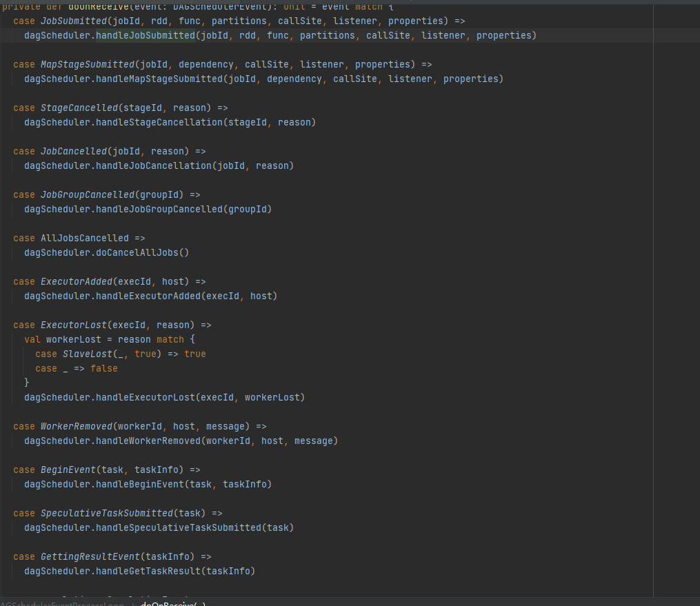Click dependency argument in the handleMapStageSubmitted call
The height and width of the screenshot is (606, 700).
click(294, 79)
